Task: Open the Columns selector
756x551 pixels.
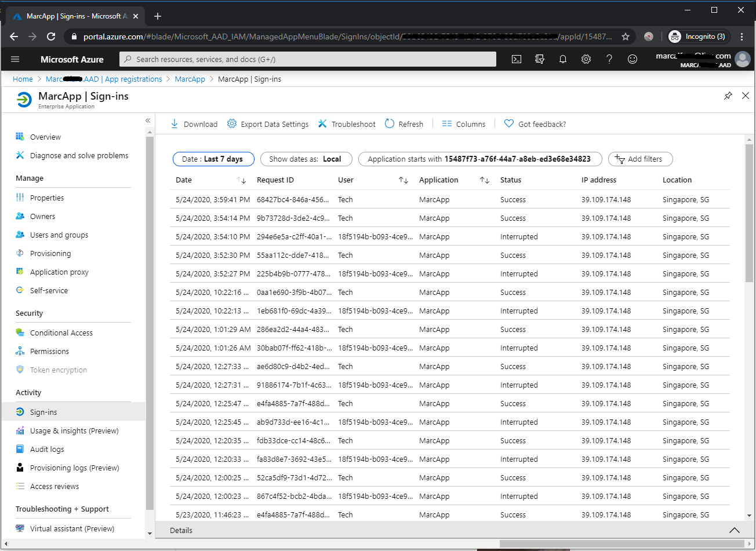Action: pos(463,123)
